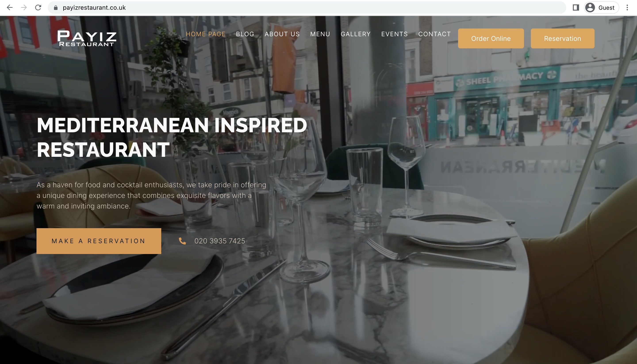Open the BLOG menu item
The image size is (637, 364).
[x=245, y=34]
